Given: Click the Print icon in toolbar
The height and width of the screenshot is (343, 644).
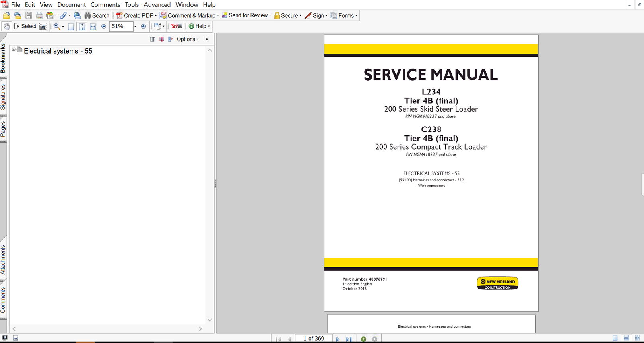Looking at the screenshot, I should pos(39,15).
